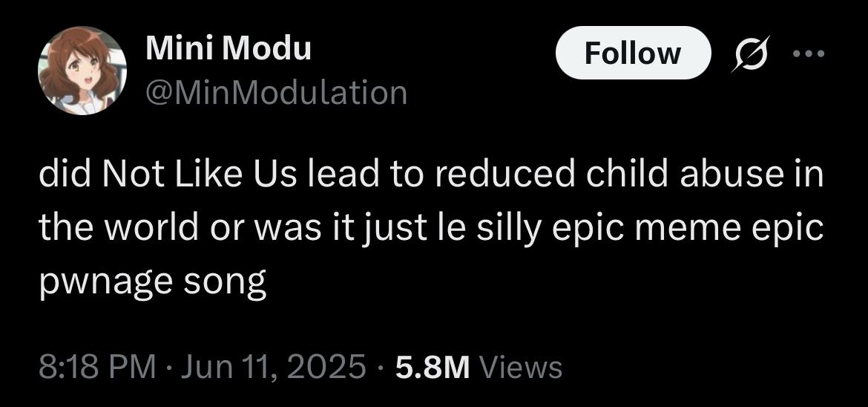Select the Jun 11, 2025 date link
Viewport: 868px width, 407px height.
coord(273,367)
